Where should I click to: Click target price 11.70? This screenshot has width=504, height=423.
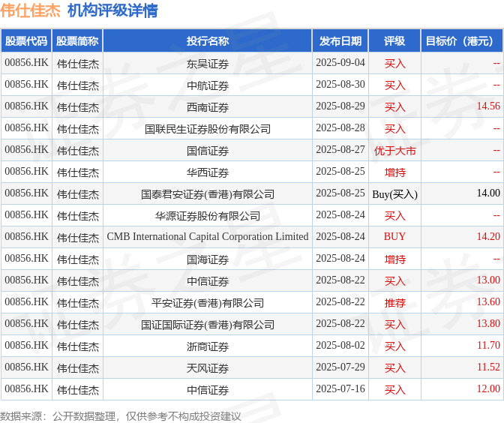point(488,345)
